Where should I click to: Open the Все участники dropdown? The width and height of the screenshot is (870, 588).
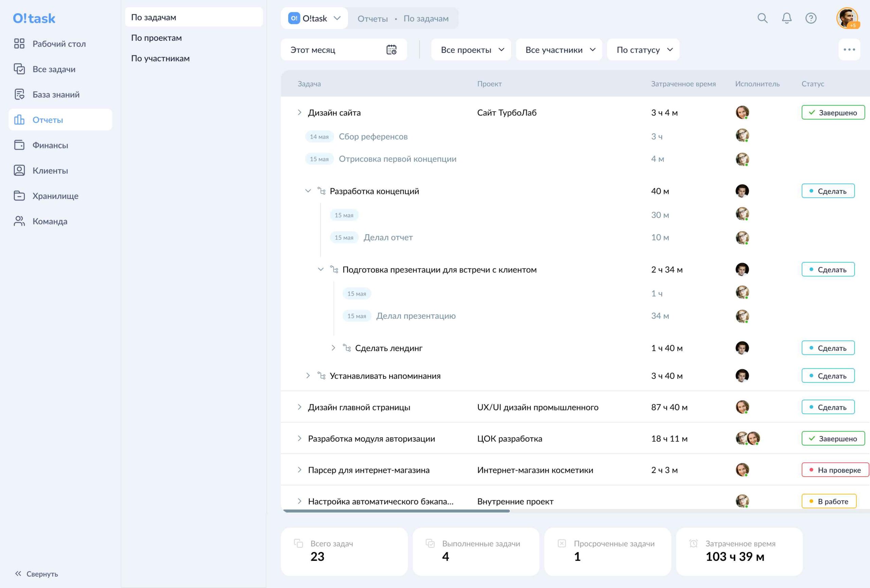tap(559, 49)
